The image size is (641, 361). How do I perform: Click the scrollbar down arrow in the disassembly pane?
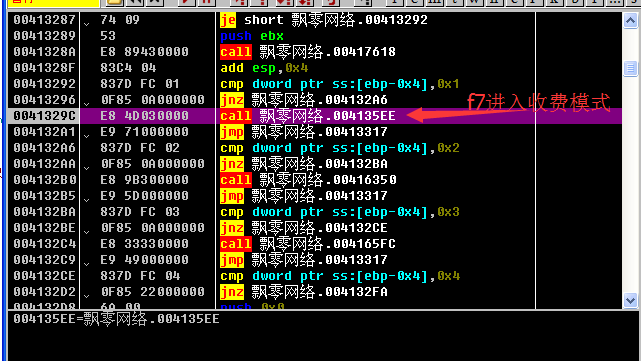[630, 300]
